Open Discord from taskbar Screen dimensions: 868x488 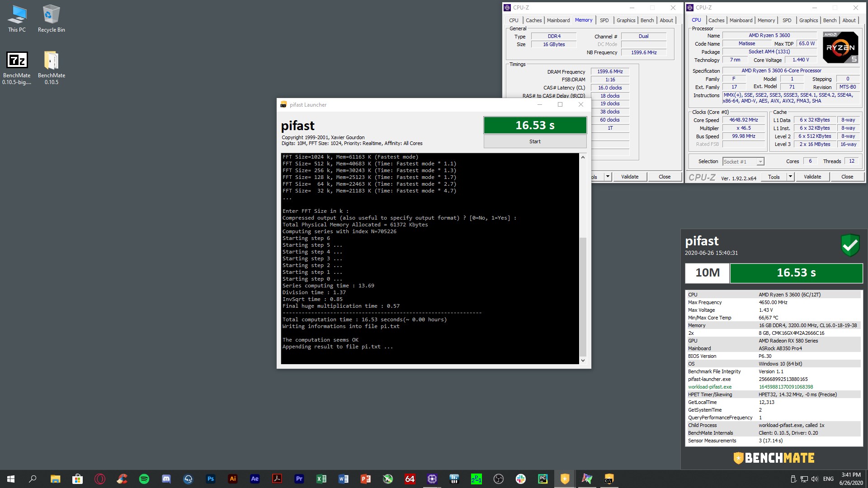[166, 479]
